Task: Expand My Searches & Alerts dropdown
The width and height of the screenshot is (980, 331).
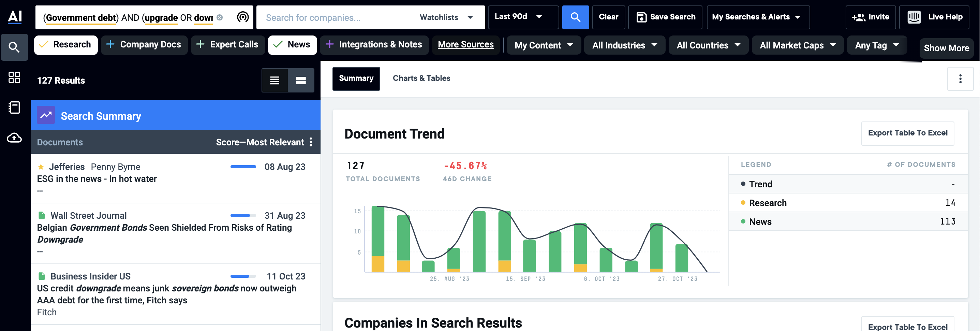Action: tap(758, 17)
